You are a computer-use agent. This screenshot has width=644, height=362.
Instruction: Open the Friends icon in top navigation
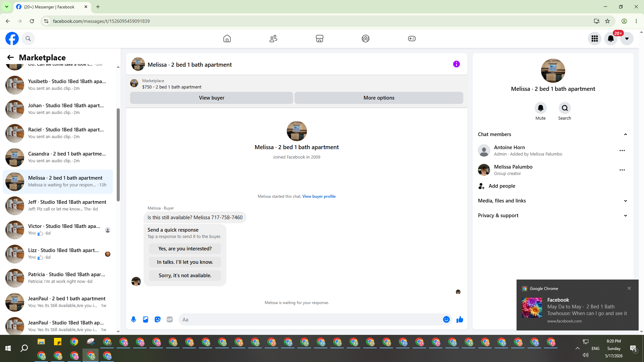coord(273,39)
